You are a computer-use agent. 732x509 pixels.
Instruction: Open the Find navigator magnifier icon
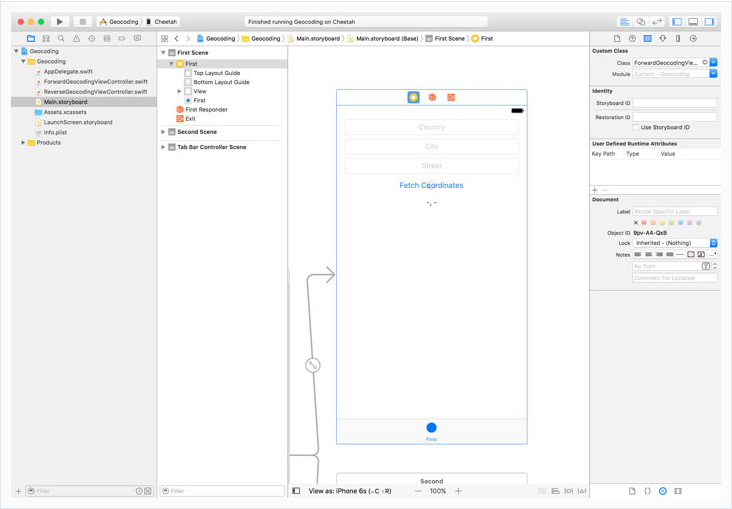(x=61, y=38)
